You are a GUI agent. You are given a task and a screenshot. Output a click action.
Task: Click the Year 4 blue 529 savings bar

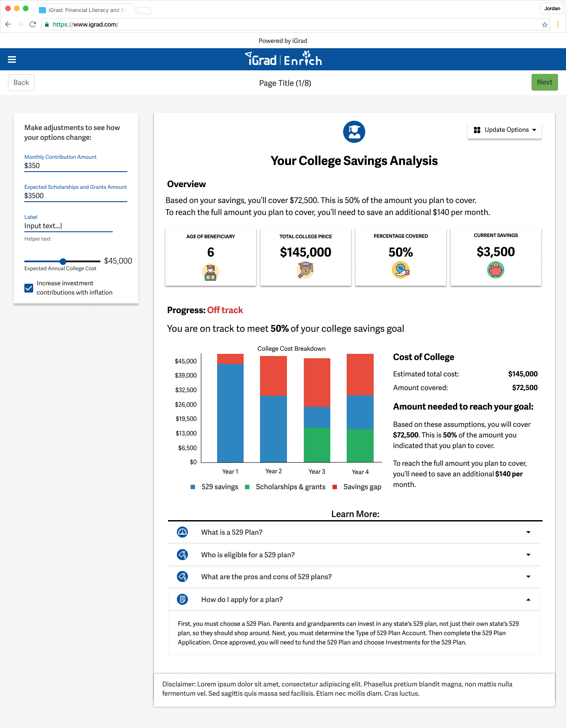point(360,412)
